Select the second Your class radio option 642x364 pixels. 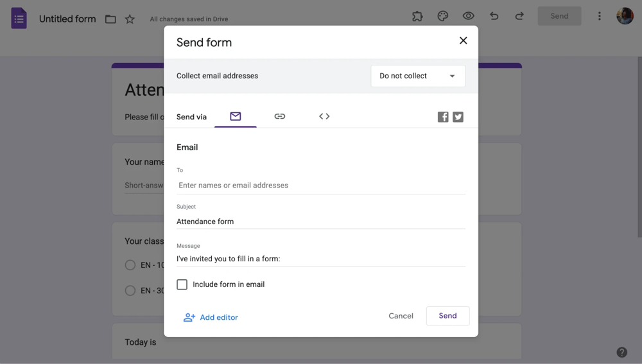tap(130, 290)
